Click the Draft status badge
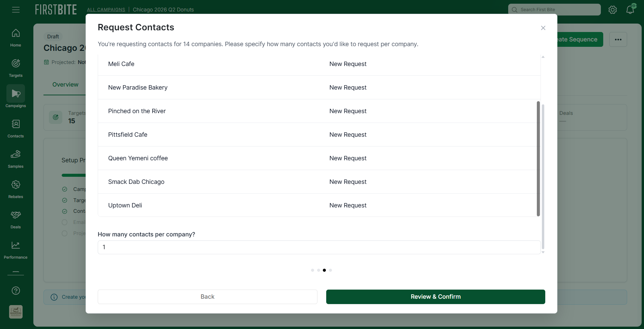The height and width of the screenshot is (329, 644). [53, 36]
